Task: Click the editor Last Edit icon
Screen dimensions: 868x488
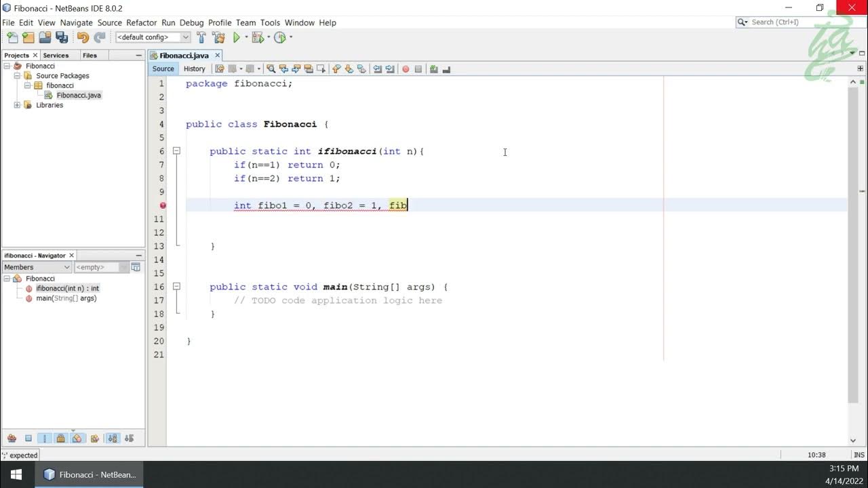Action: click(x=220, y=68)
